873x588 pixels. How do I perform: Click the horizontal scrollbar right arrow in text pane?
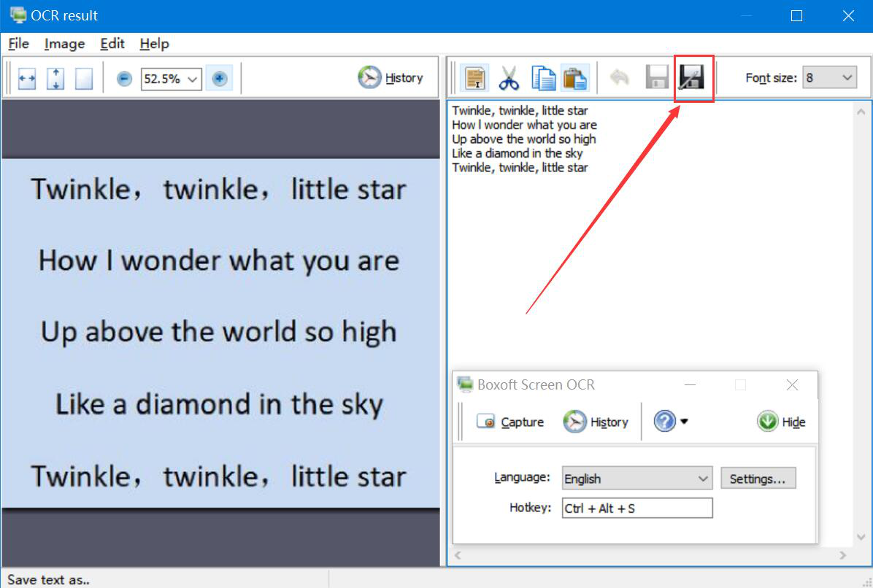pyautogui.click(x=842, y=555)
